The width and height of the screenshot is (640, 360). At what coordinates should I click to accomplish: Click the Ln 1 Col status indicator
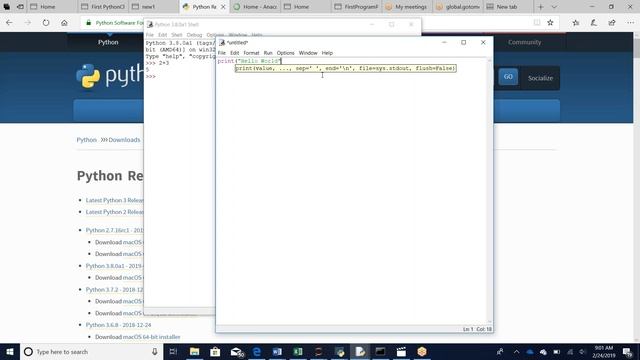tap(477, 329)
